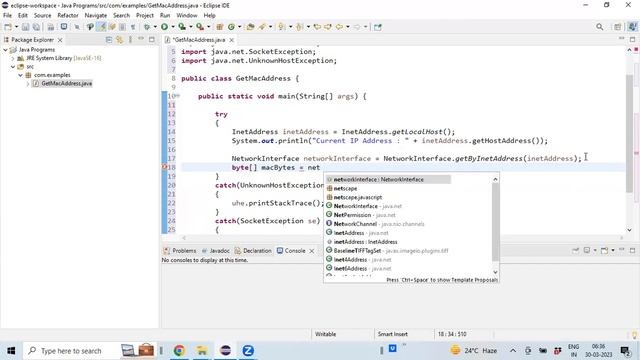Click the Open Type folder icon
Screen dimensions: 640x360
point(250,27)
